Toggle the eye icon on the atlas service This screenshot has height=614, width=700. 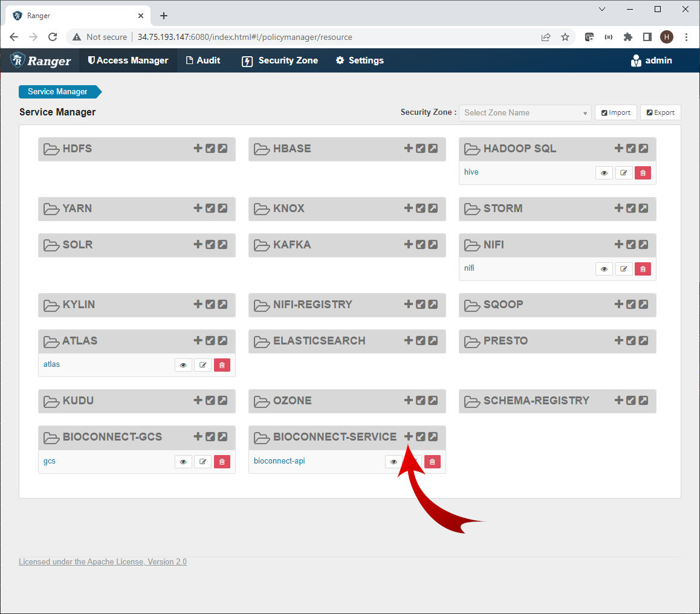pyautogui.click(x=183, y=364)
